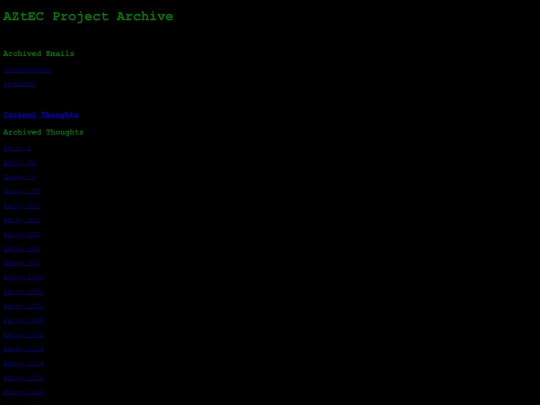Screen dimensions: 540x405
Task: Click the AZtEC Project Archive page title
Action: click(x=88, y=17)
